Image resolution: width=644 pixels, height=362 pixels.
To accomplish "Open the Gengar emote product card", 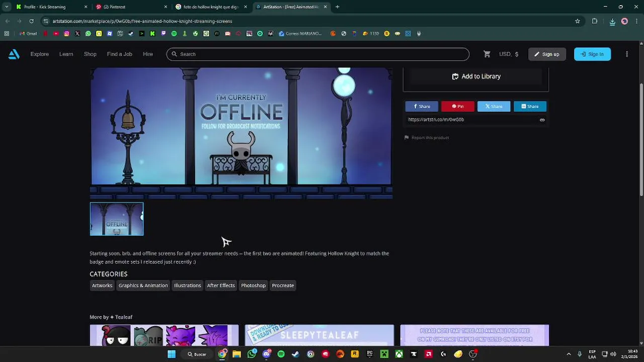I will click(x=164, y=335).
